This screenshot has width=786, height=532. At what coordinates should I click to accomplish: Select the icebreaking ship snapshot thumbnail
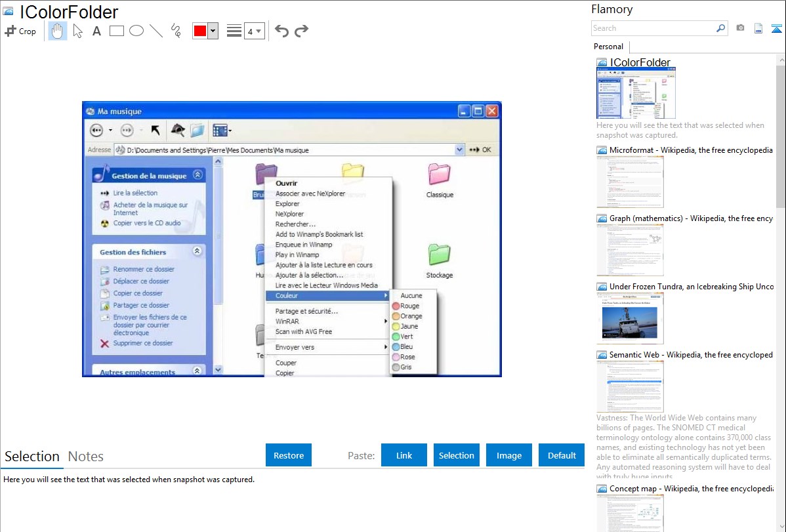click(x=630, y=318)
